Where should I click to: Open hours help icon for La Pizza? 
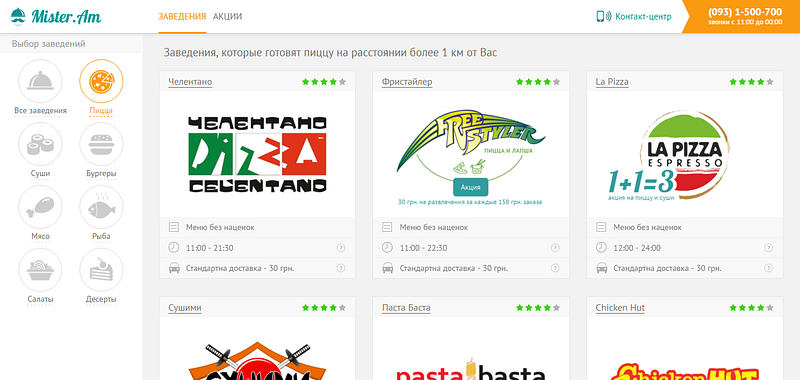[768, 248]
